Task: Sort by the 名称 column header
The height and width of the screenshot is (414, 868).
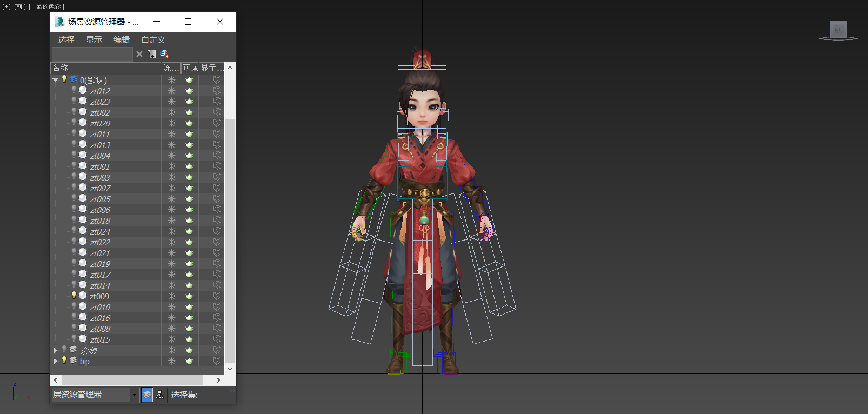Action: tap(105, 68)
